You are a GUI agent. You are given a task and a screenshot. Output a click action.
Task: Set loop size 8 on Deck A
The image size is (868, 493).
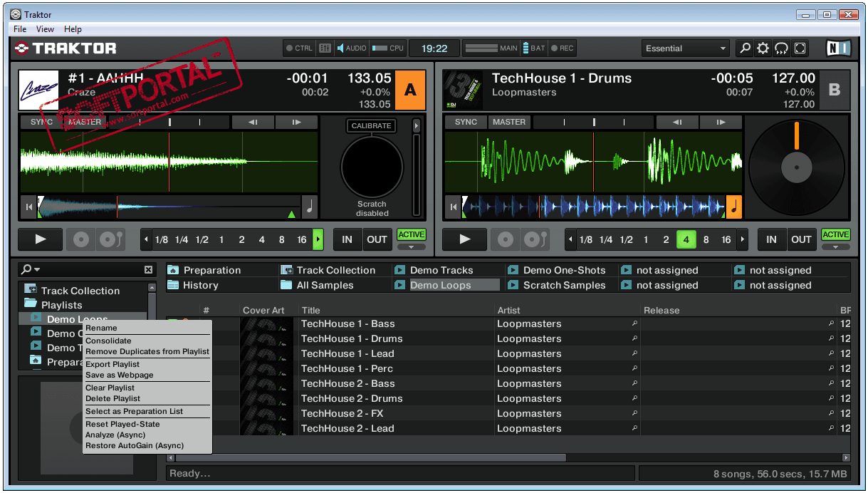click(281, 239)
